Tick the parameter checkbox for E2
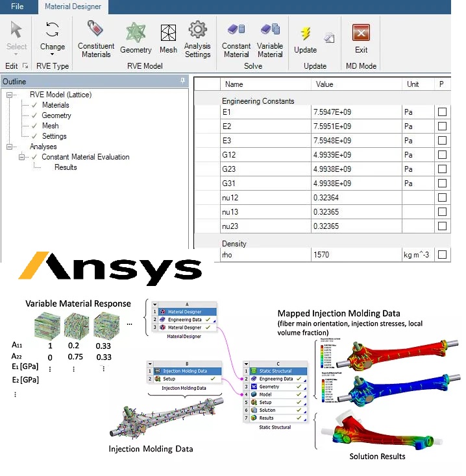 pos(442,126)
